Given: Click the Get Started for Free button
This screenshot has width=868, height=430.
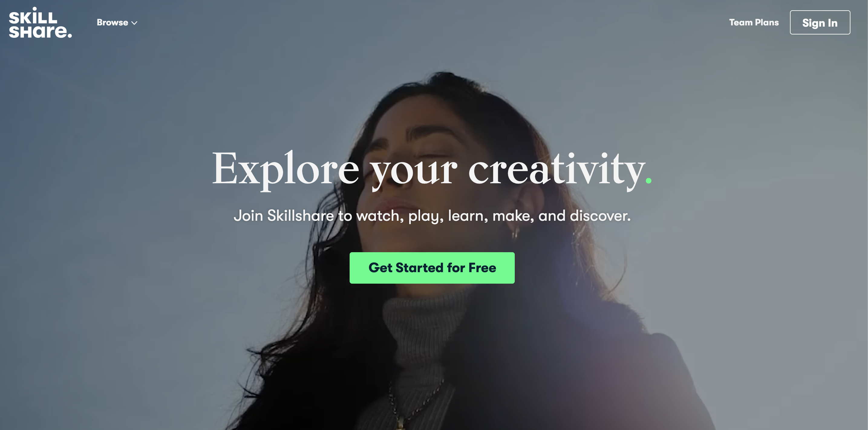Looking at the screenshot, I should tap(432, 268).
